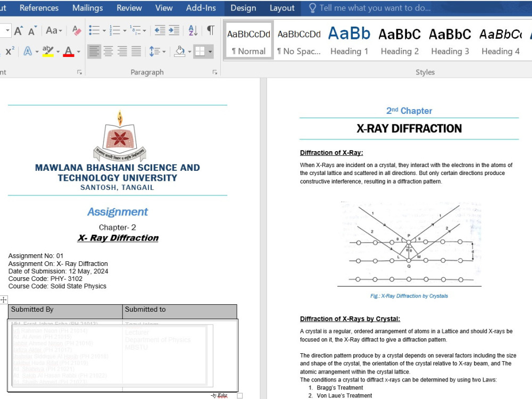Toggle Align Right paragraph alignment
532x399 pixels.
click(x=122, y=51)
